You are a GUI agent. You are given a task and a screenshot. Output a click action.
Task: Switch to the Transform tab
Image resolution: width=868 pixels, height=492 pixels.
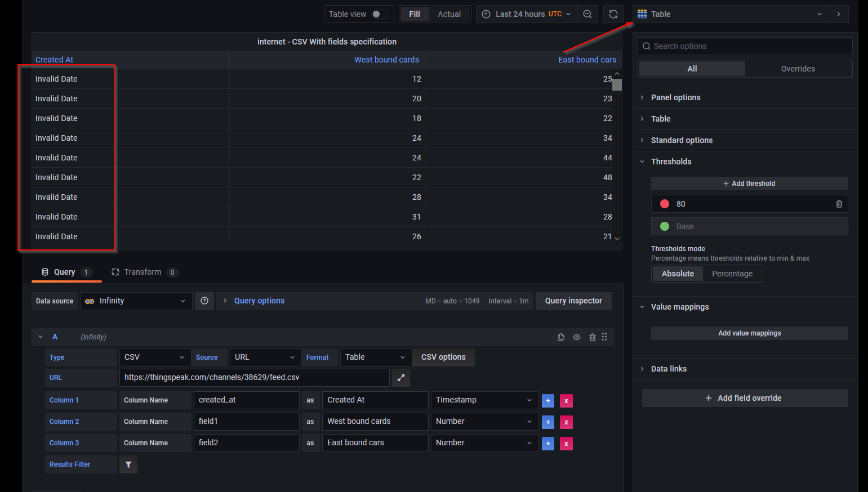coord(143,272)
